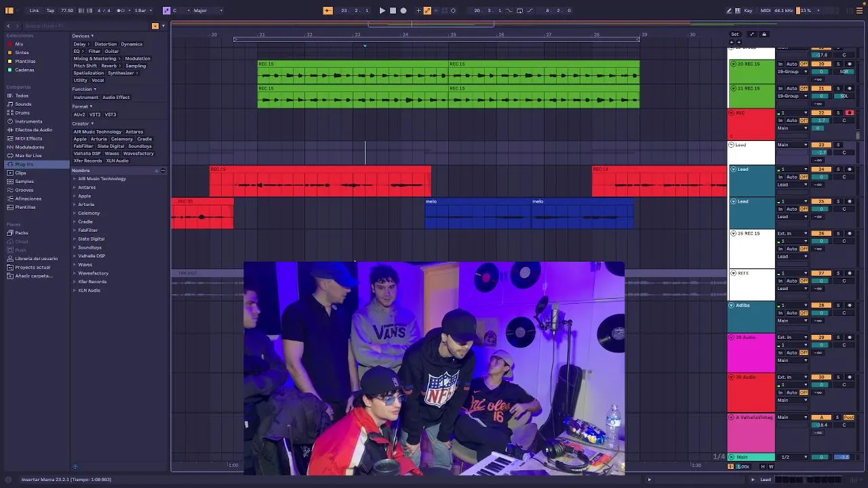The width and height of the screenshot is (868, 488).
Task: Click the first melo blue clip
Action: 478,213
